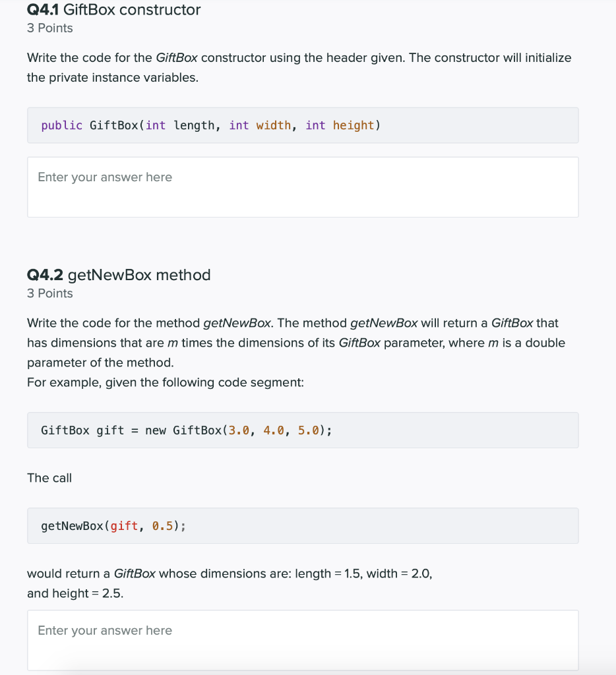Click the placeholder text Enter your answer here
616x675 pixels.
105,177
